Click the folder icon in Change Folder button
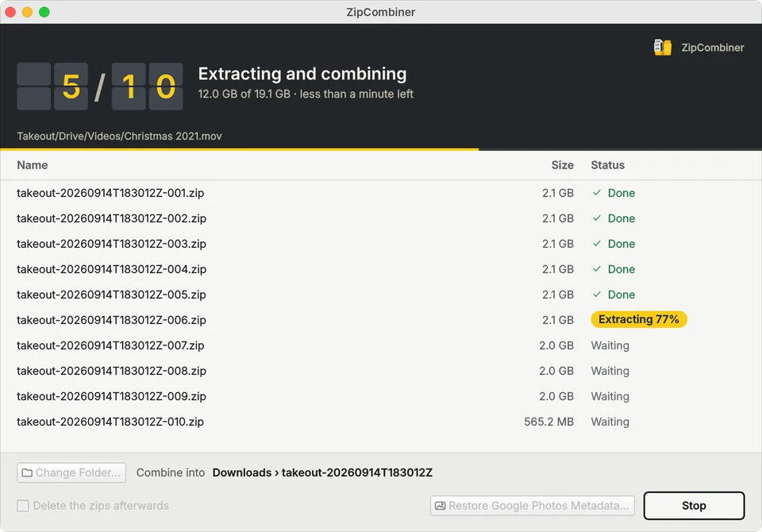Screen dimensions: 762x532 pos(27,472)
